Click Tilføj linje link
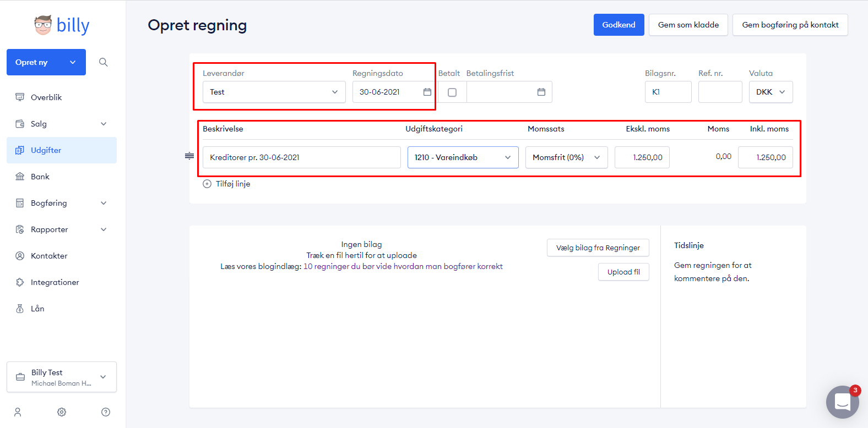Viewport: 868px width, 428px height. (233, 184)
